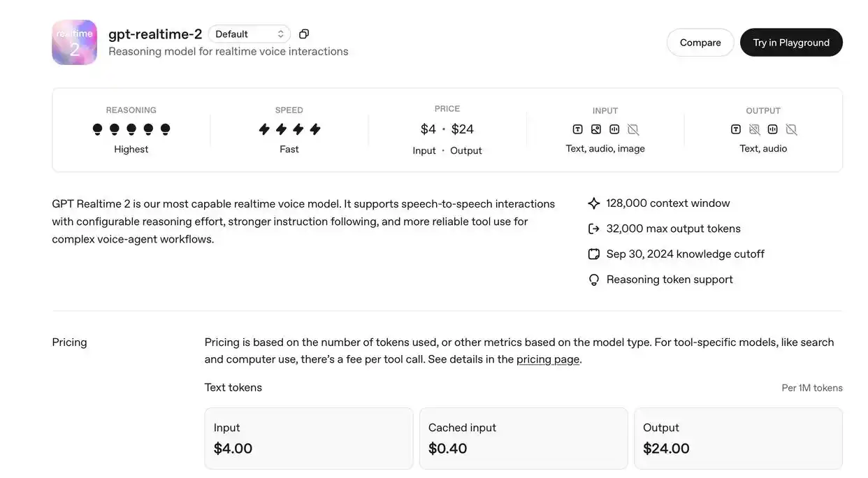
Task: Click the calendar icon beside knowledge cutoff
Action: tap(594, 254)
